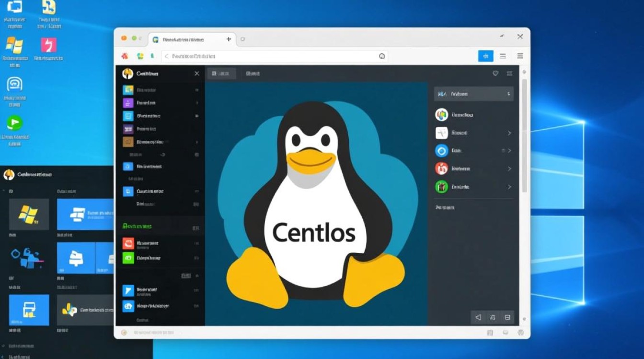
Task: Close the dark sidebar with the X
Action: point(196,73)
